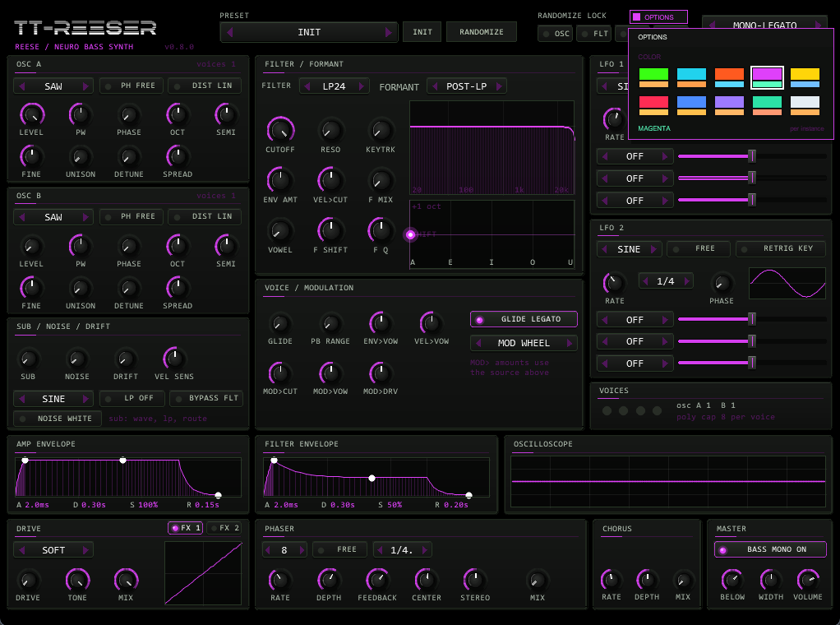Switch to the FX 1 tab

tap(186, 528)
